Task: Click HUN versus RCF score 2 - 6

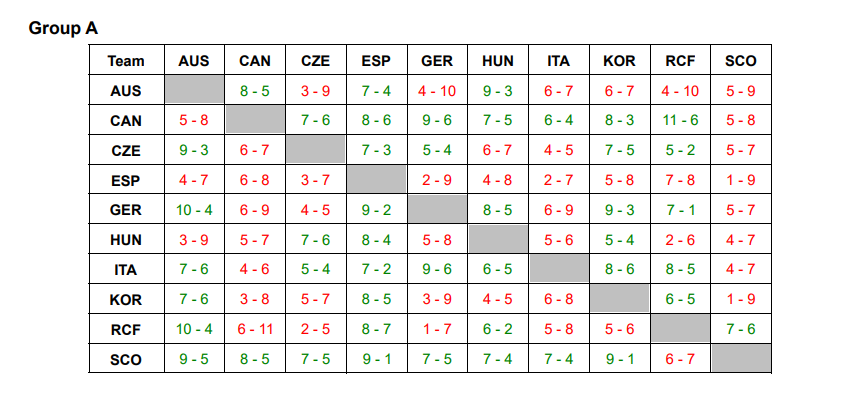Action: pos(680,240)
